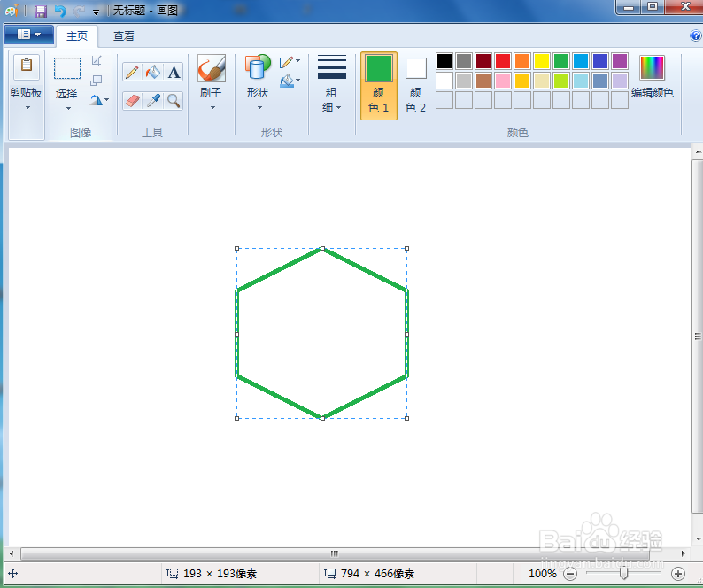The image size is (703, 588).
Task: Pick the yellow color swatch
Action: point(542,61)
